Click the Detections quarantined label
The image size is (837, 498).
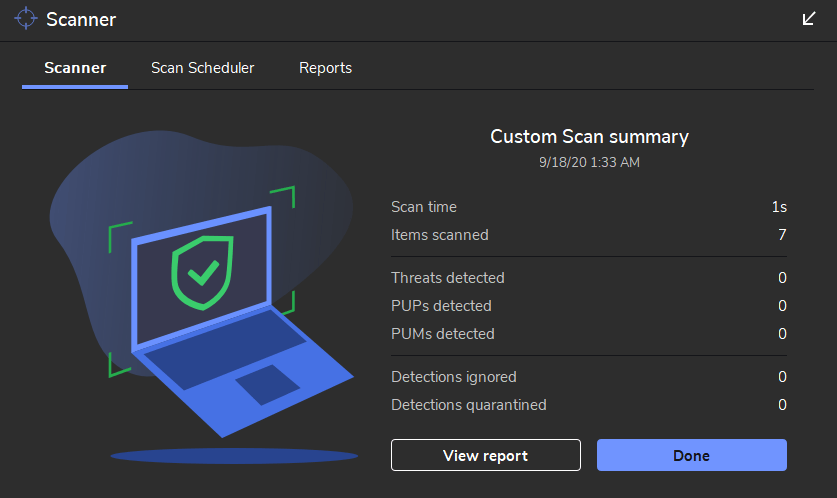click(469, 405)
